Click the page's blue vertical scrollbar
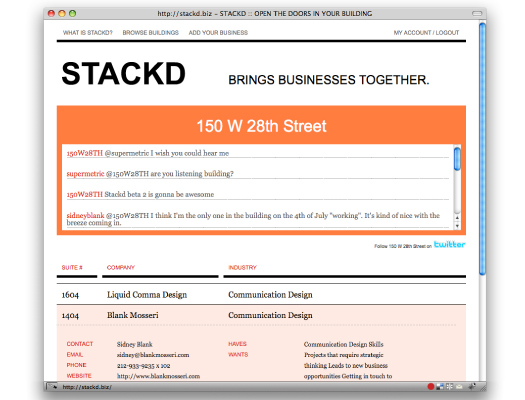Image resolution: width=525 pixels, height=400 pixels. (x=482, y=149)
